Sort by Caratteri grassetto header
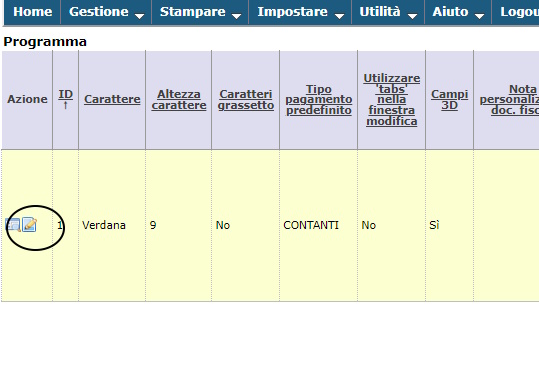 point(246,99)
